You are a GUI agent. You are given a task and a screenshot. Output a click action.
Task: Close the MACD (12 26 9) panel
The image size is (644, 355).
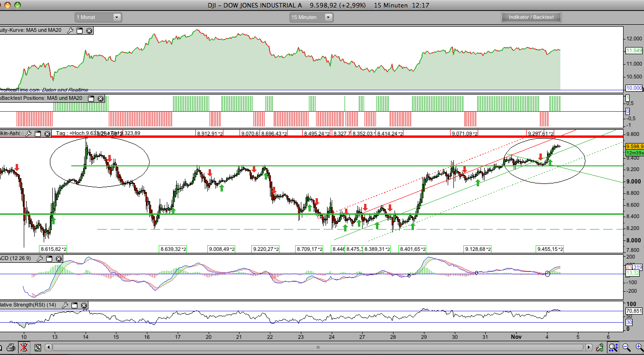pos(58,259)
